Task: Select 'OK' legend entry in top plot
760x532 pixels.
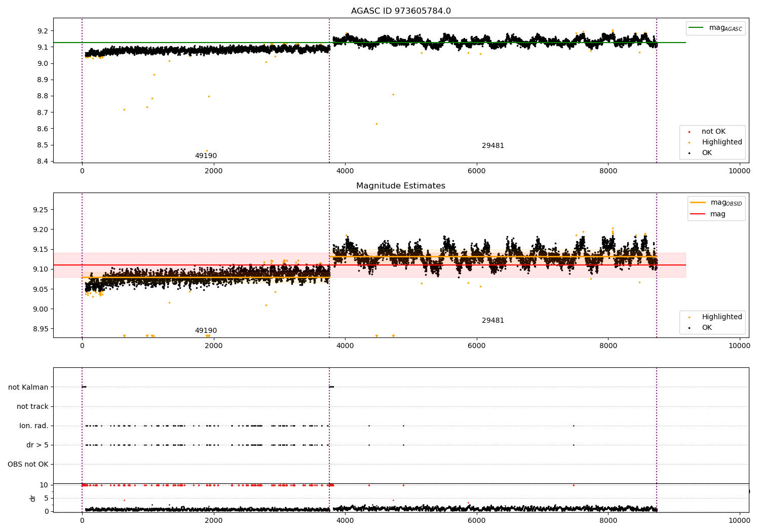Action: point(707,153)
